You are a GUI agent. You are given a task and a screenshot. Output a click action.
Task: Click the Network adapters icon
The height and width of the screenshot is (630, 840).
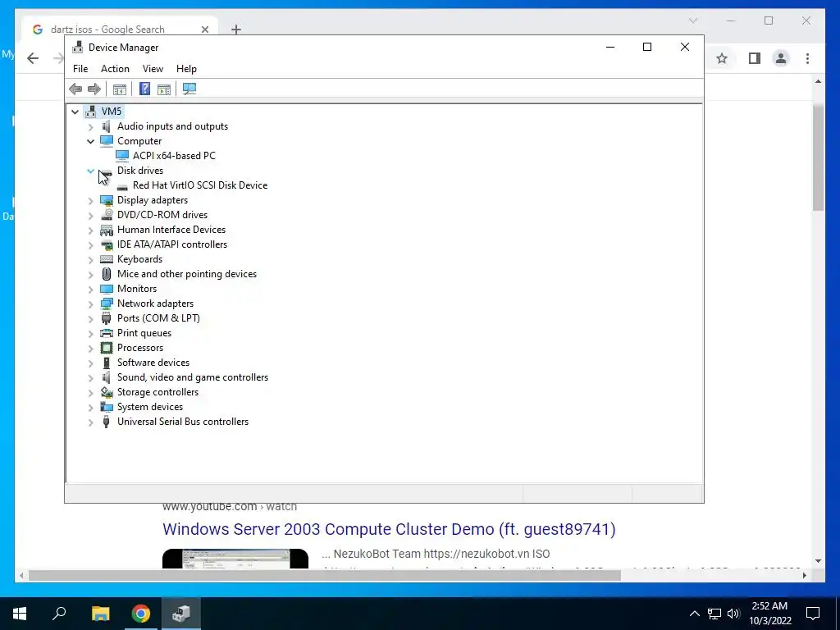(x=107, y=304)
